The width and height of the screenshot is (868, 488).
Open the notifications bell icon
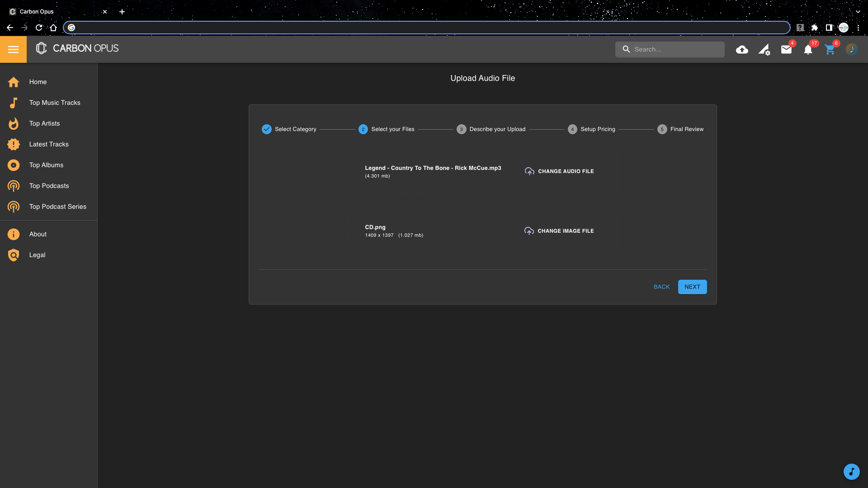(x=808, y=50)
